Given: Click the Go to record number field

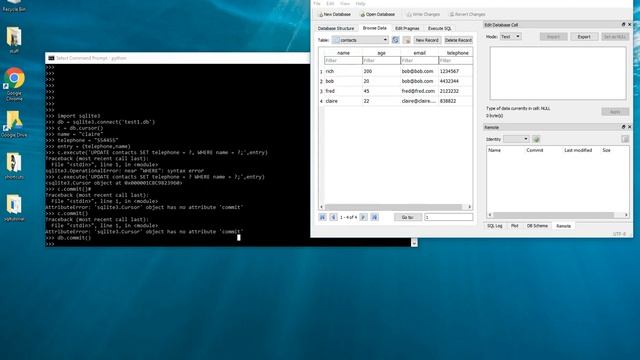Looking at the screenshot, I should click(448, 217).
